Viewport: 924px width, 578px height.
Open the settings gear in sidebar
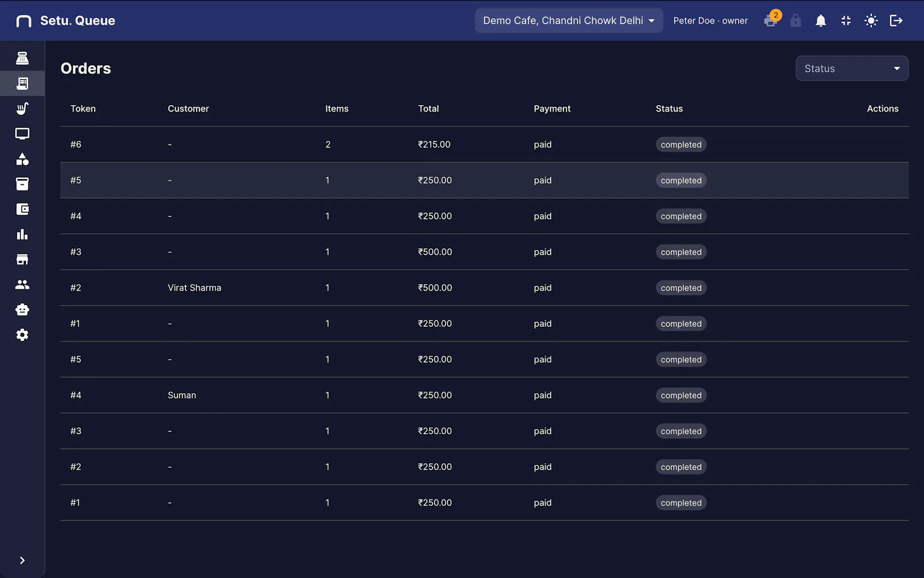tap(22, 335)
